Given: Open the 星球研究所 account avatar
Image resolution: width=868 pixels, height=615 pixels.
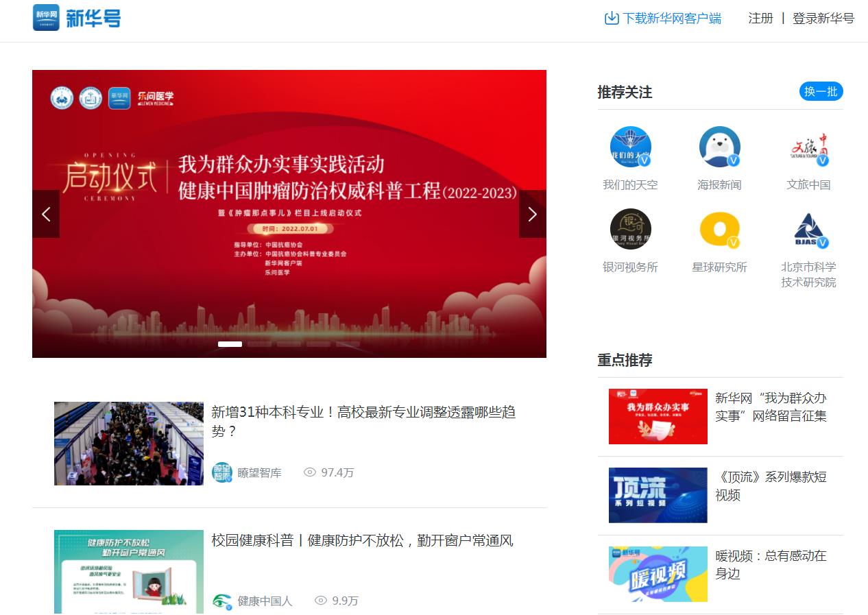Looking at the screenshot, I should [720, 229].
